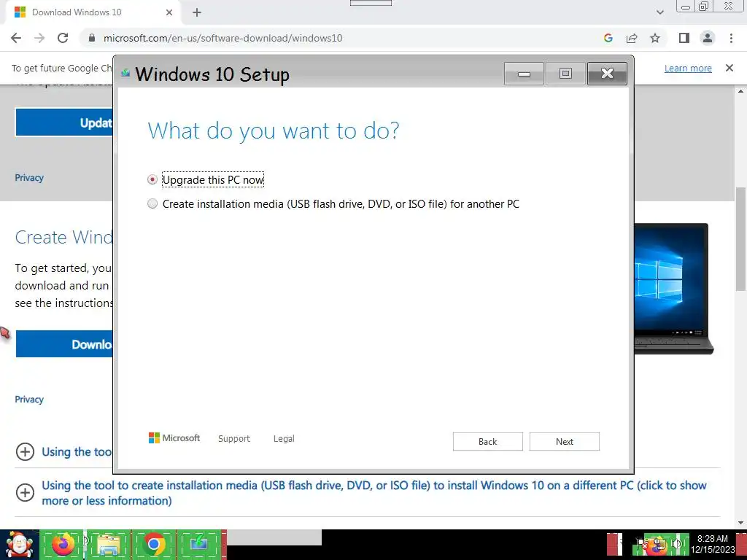Click the Download tool button on webpage

coord(64,344)
